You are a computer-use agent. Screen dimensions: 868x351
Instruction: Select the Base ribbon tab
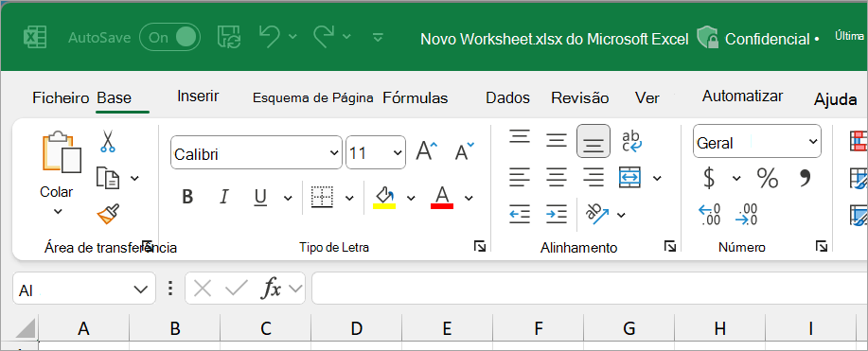coord(114,98)
